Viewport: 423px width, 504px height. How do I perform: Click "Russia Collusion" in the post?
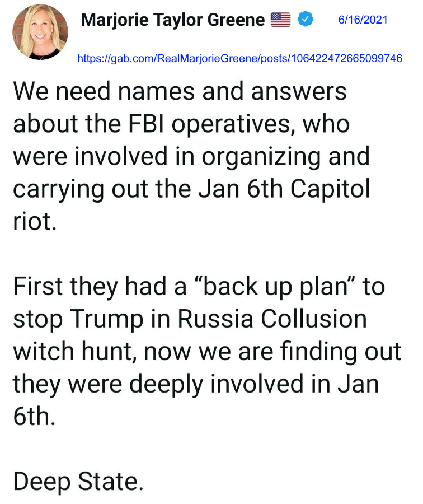pyautogui.click(x=272, y=319)
